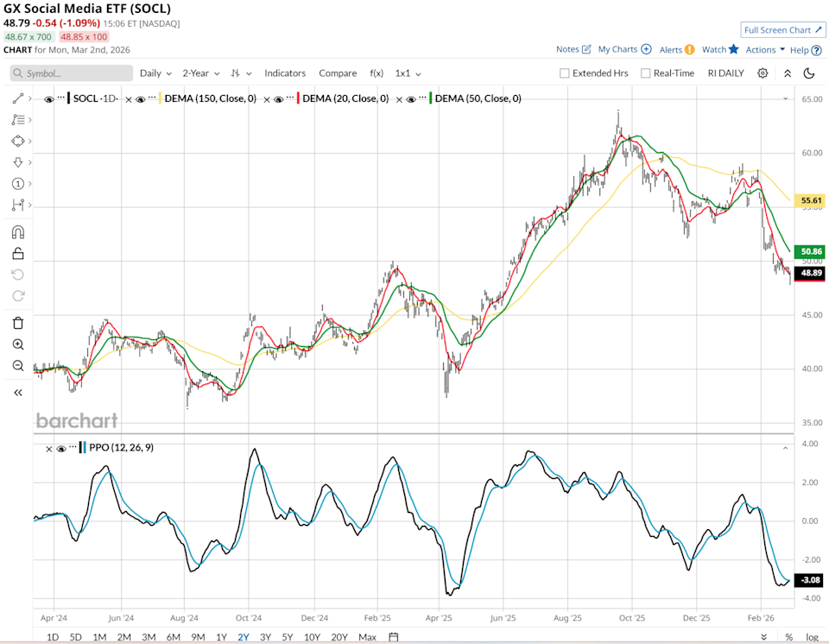
Task: Switch to dark mode with moon icon
Action: point(808,73)
